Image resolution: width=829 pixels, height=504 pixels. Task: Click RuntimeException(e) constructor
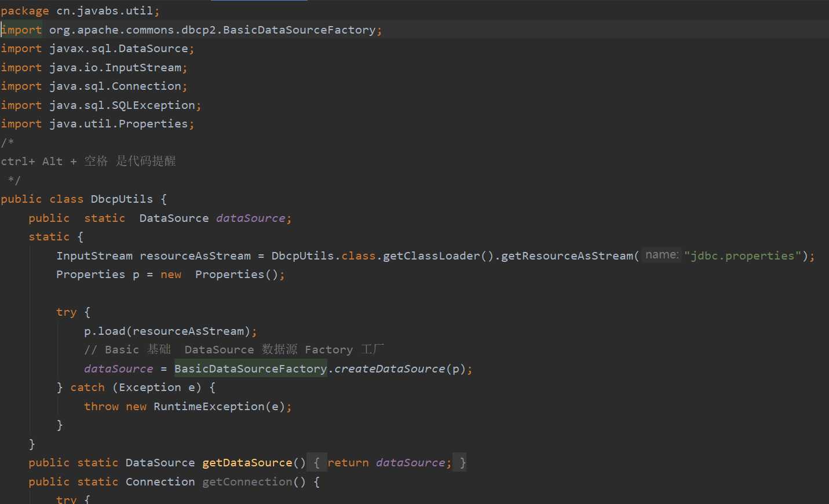(220, 406)
